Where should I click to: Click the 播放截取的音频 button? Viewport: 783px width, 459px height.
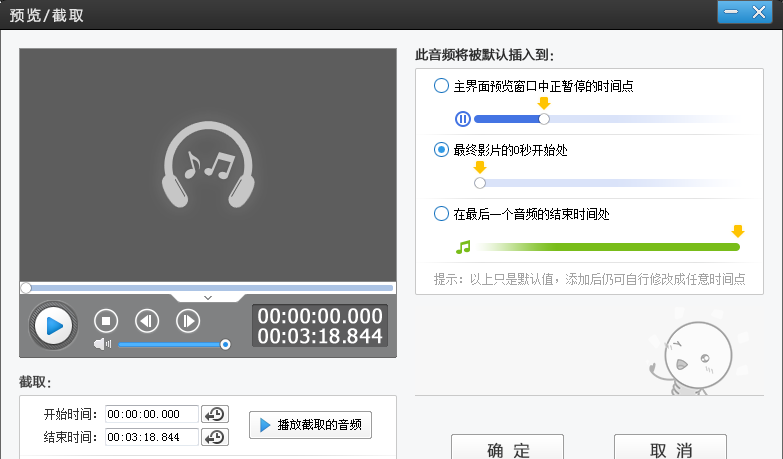(x=311, y=425)
